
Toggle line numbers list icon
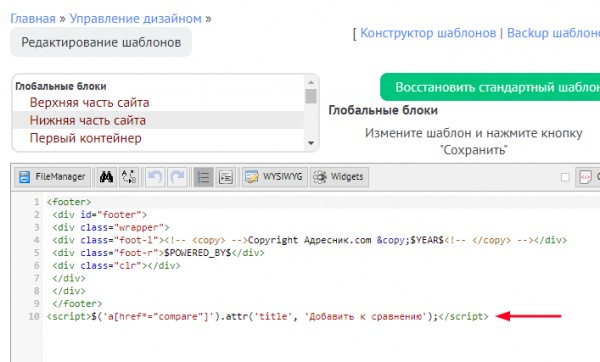point(203,177)
